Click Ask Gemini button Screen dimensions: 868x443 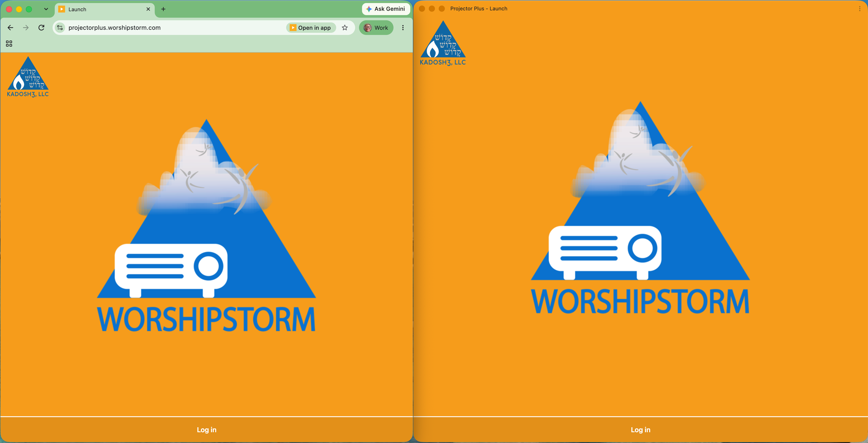pos(386,9)
